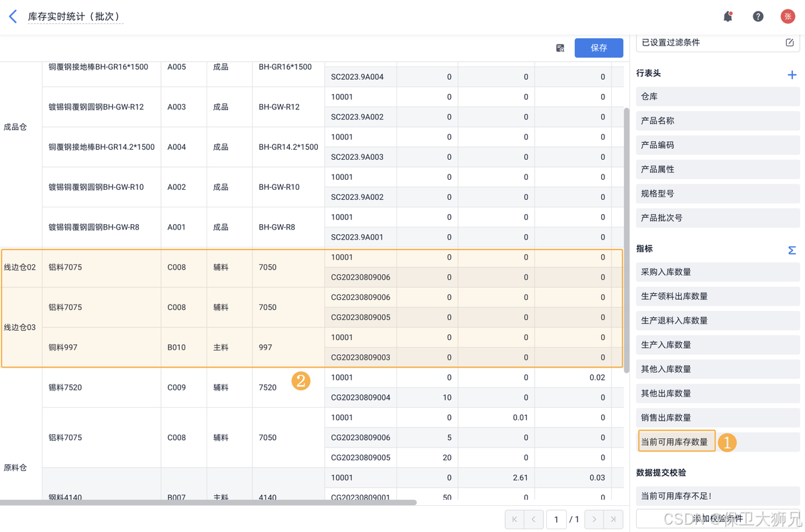Image resolution: width=805 pixels, height=532 pixels.
Task: Click batch number CG20230809003
Action: tap(360, 358)
